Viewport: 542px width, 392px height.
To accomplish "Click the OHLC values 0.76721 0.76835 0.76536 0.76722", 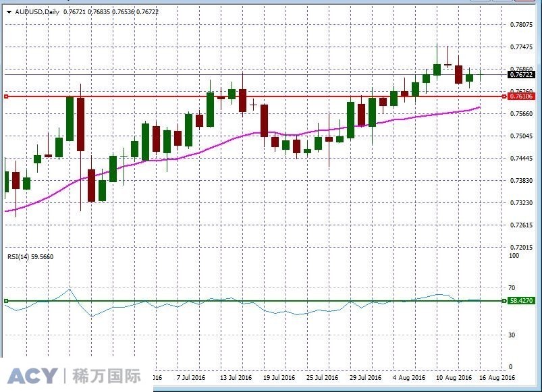I will 111,12.
